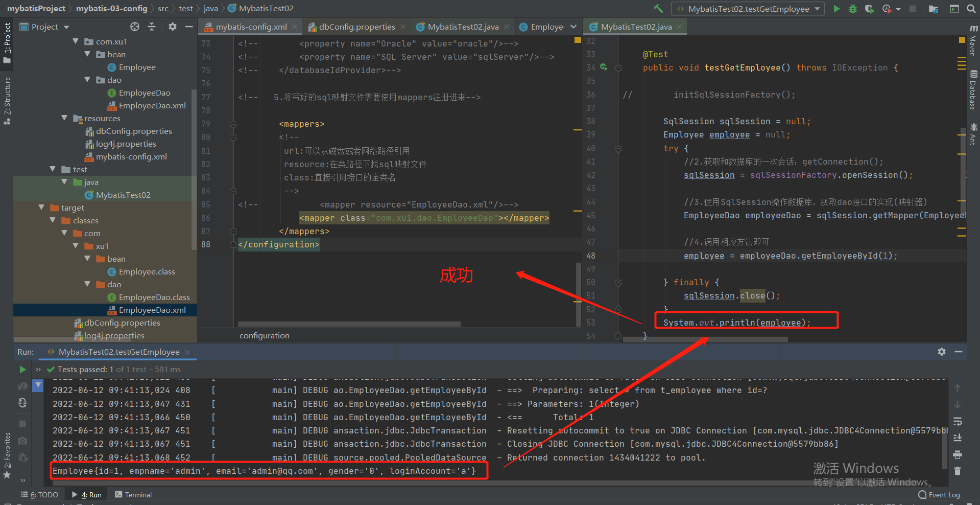Start debugging with the bug icon
Image resolution: width=980 pixels, height=505 pixels.
coord(853,9)
